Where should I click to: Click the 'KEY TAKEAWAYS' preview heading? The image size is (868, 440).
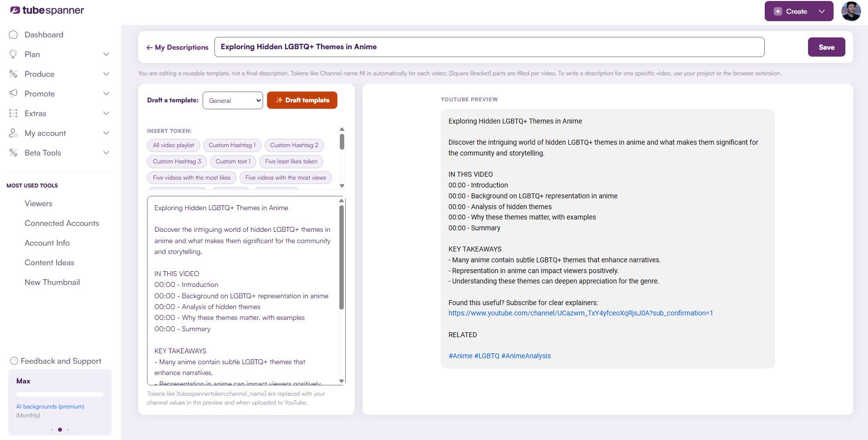coord(475,249)
